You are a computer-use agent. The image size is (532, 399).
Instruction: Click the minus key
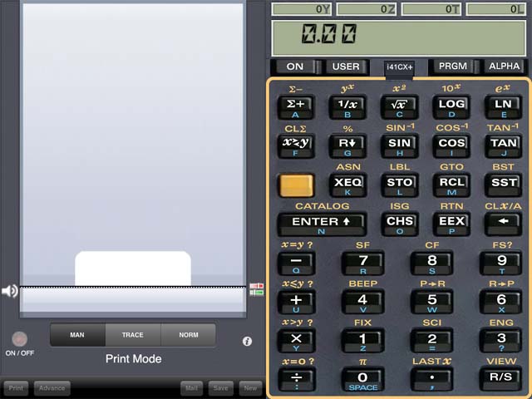pyautogui.click(x=296, y=264)
